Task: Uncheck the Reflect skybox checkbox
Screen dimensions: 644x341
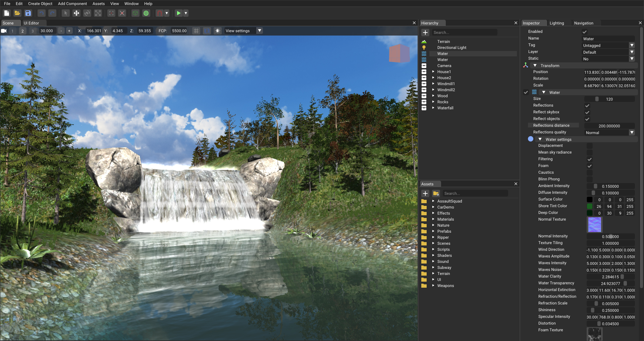Action: (587, 112)
